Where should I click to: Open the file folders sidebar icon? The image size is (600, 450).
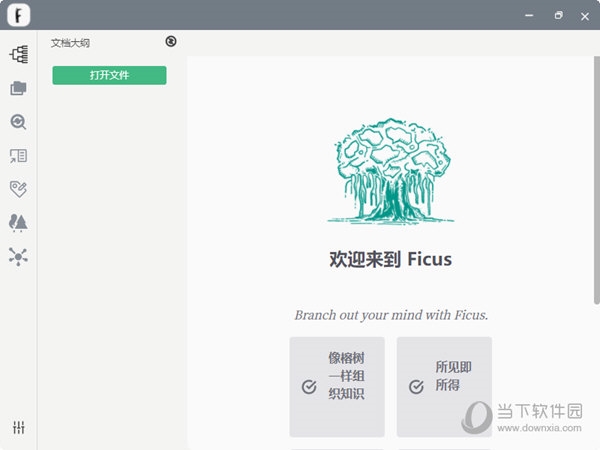[18, 88]
